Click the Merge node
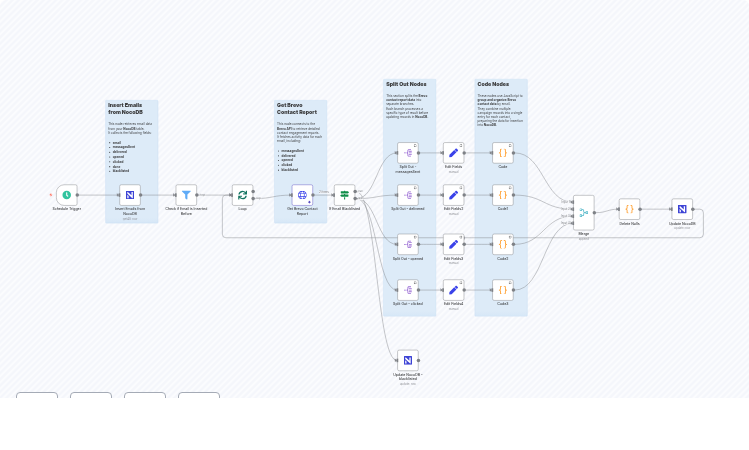 [584, 212]
